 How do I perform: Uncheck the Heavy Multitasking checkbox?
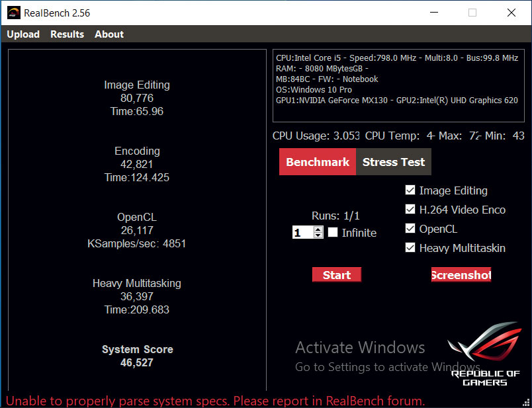pyautogui.click(x=410, y=248)
